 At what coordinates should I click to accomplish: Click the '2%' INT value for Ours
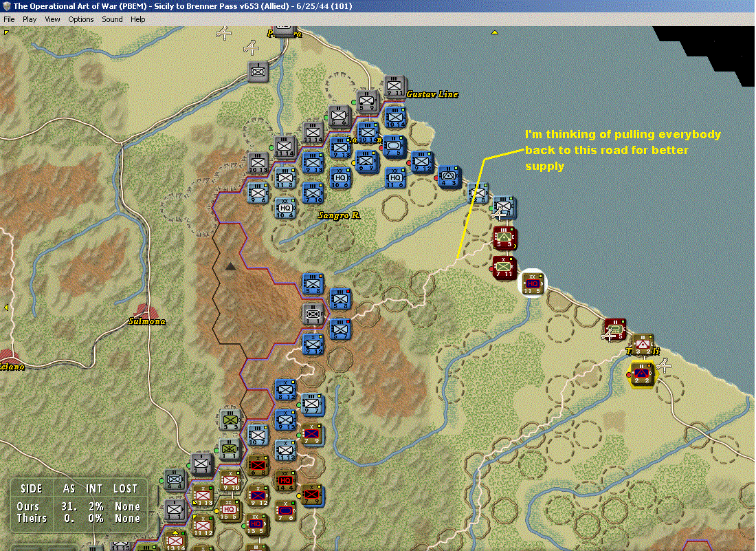(x=96, y=506)
